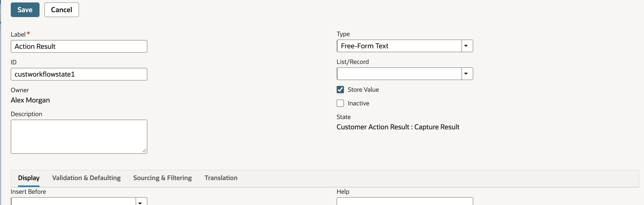The image size is (644, 205).
Task: Open the Type dropdown arrow
Action: 466,46
